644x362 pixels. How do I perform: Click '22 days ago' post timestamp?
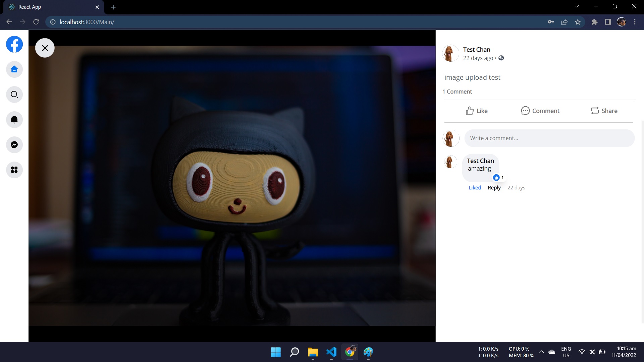click(478, 58)
